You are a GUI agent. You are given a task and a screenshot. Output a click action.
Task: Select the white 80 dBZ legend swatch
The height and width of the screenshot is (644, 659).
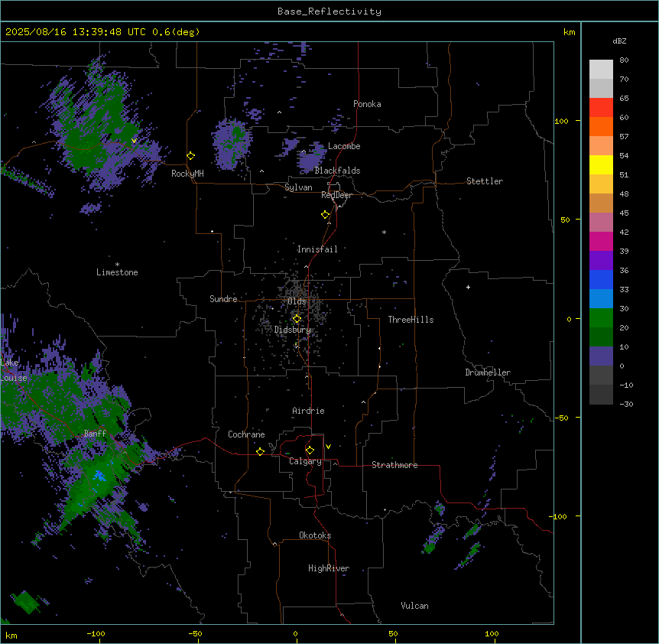[x=601, y=70]
